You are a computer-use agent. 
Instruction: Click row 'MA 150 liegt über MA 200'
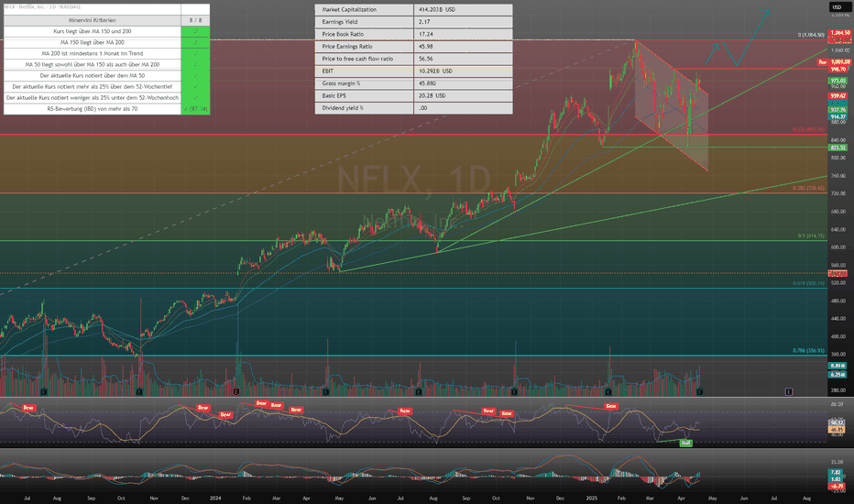92,42
